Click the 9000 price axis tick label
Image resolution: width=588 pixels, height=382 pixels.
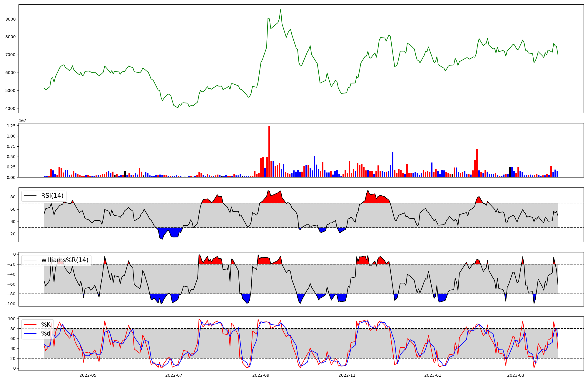[11, 19]
